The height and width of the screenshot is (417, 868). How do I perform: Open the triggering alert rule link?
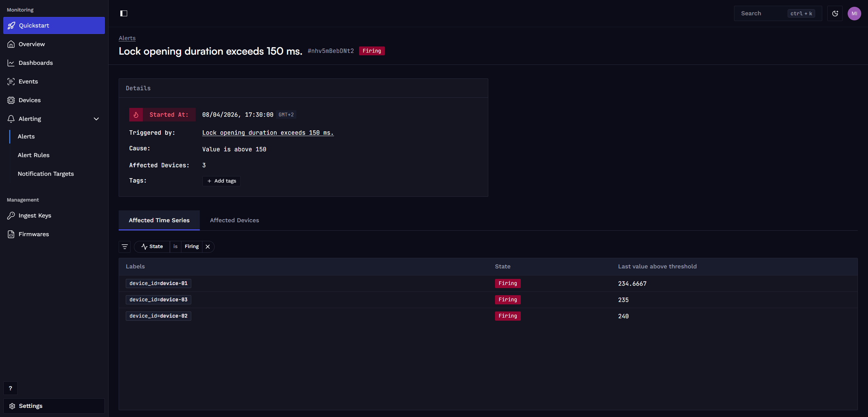pos(268,133)
